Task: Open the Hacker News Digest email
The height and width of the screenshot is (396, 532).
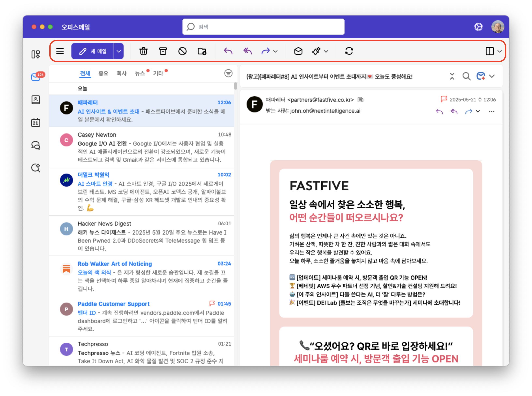Action: coord(141,236)
